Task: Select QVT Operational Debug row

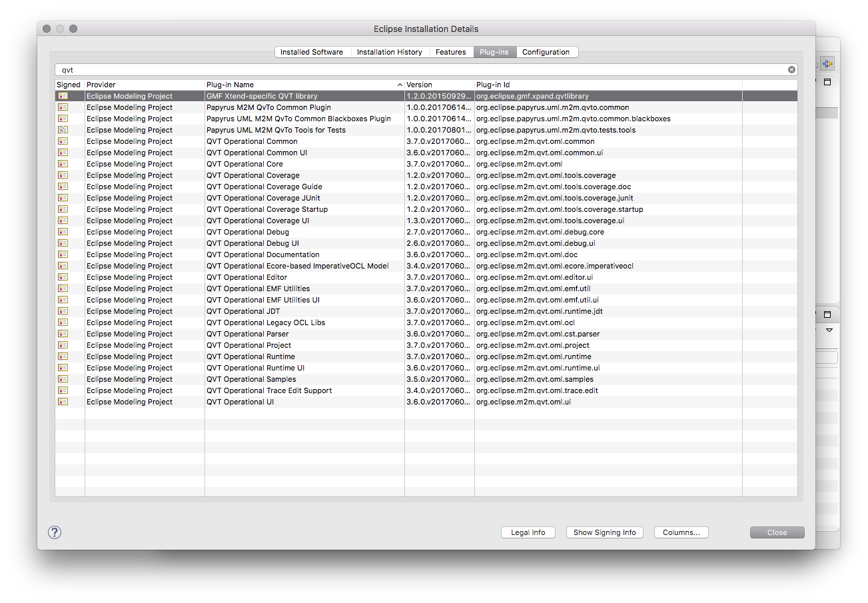Action: [426, 232]
